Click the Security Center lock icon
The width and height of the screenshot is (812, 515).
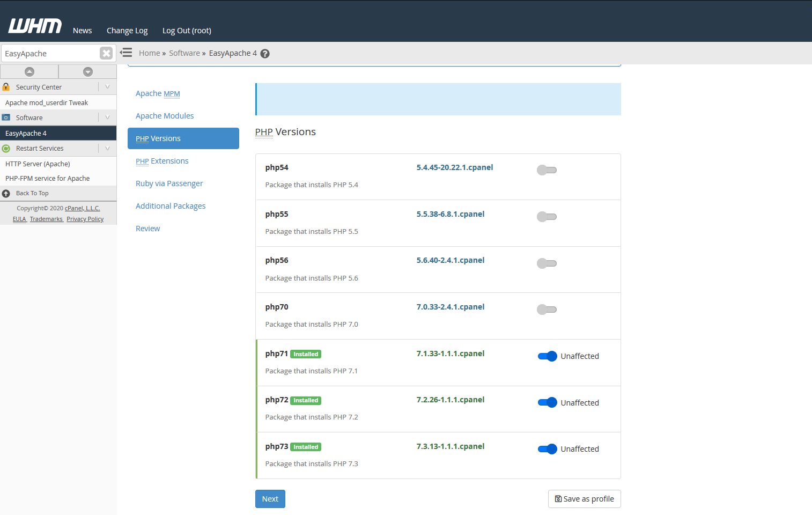pos(6,87)
